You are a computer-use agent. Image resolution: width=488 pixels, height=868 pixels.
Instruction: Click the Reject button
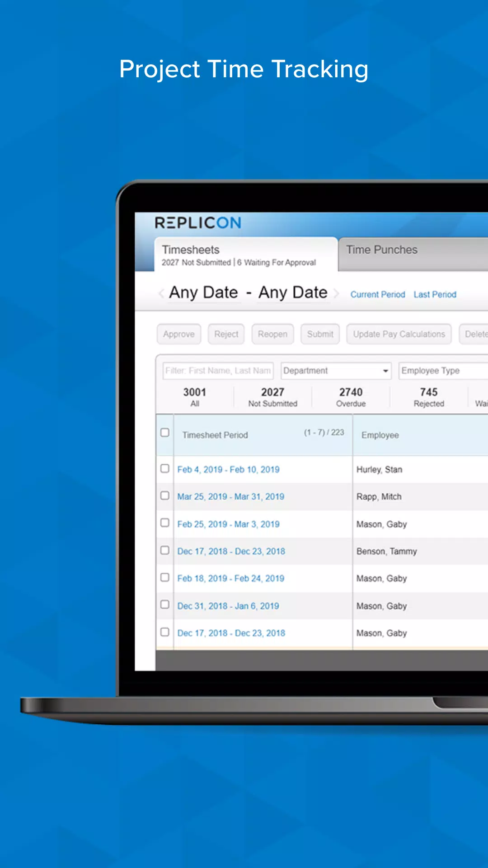226,334
